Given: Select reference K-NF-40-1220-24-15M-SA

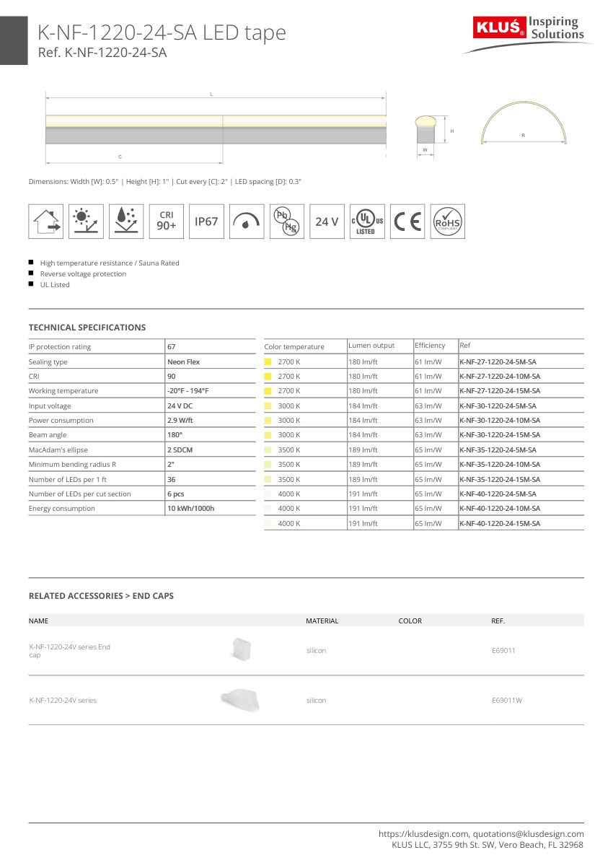Looking at the screenshot, I should click(500, 523).
